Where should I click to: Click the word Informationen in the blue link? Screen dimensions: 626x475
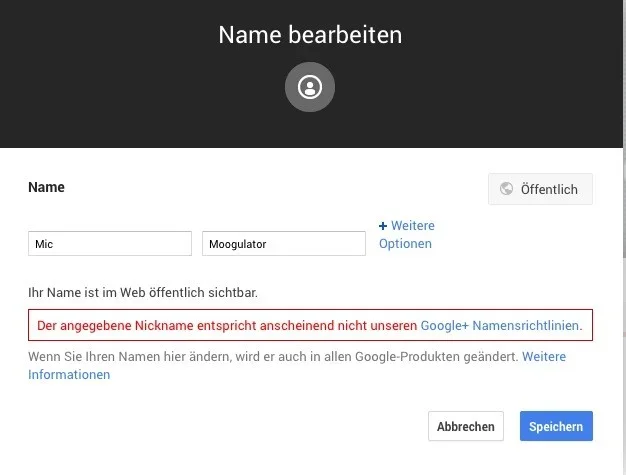pyautogui.click(x=69, y=375)
